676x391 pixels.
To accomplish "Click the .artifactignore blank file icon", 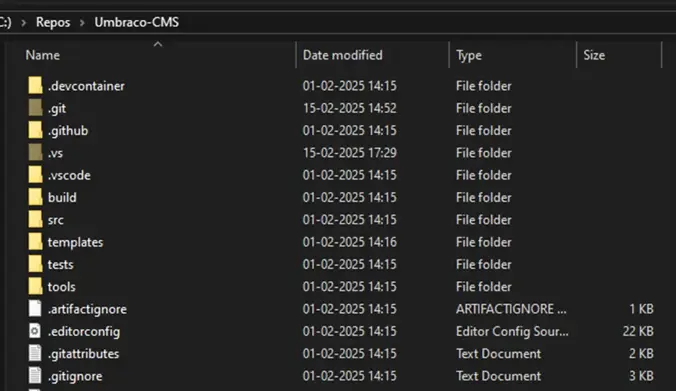I will point(35,309).
